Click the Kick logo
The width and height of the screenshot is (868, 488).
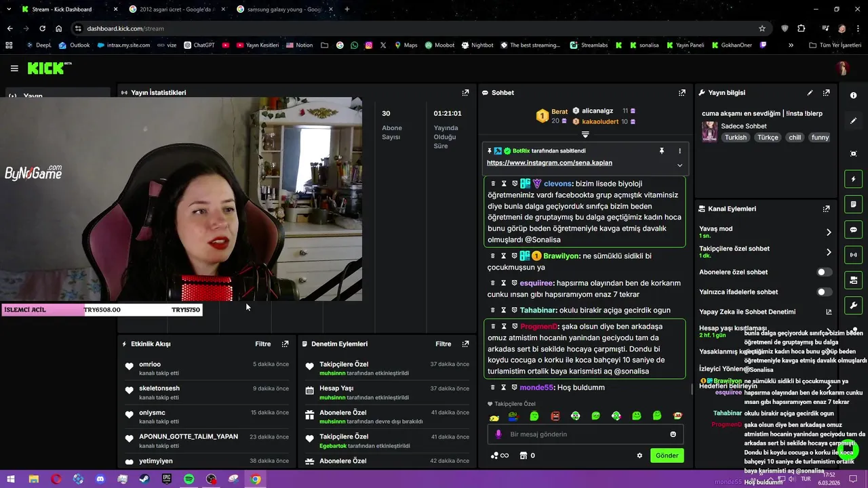[x=49, y=68]
